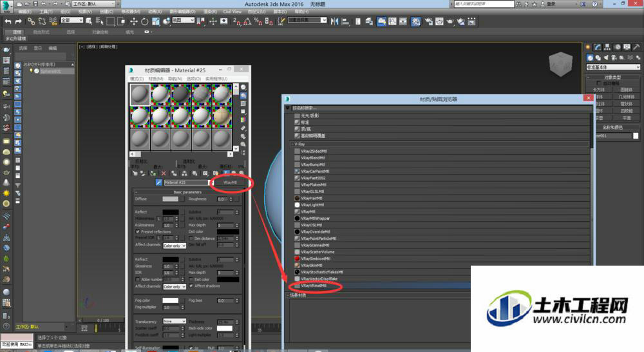Open the second menu in Material Editor menu bar
This screenshot has width=644, height=352.
[156, 79]
